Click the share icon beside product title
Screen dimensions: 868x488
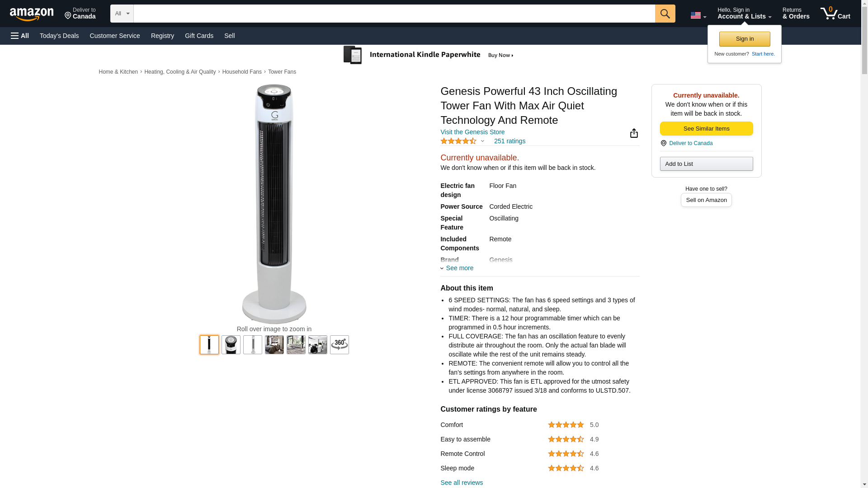coord(634,133)
